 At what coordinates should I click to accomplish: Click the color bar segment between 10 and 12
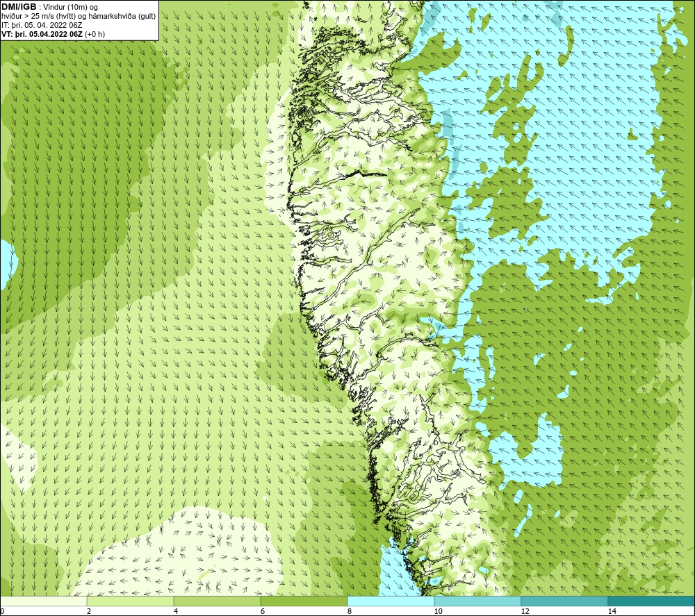pyautogui.click(x=478, y=601)
